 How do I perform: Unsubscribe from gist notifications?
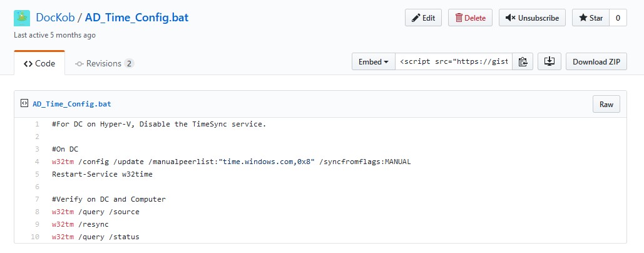532,18
